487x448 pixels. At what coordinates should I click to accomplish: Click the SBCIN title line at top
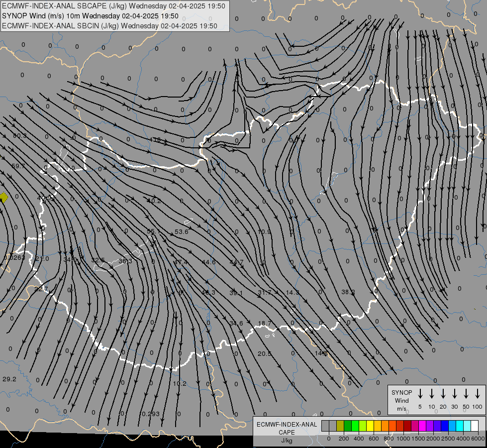tap(109, 26)
